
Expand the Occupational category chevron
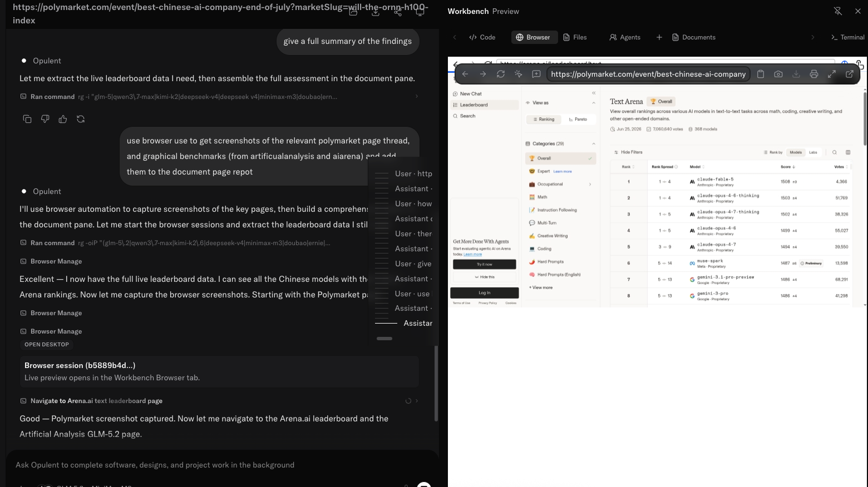pos(590,184)
